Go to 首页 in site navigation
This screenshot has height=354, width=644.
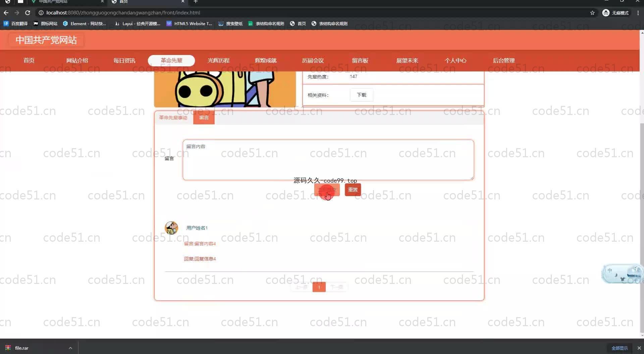(29, 60)
